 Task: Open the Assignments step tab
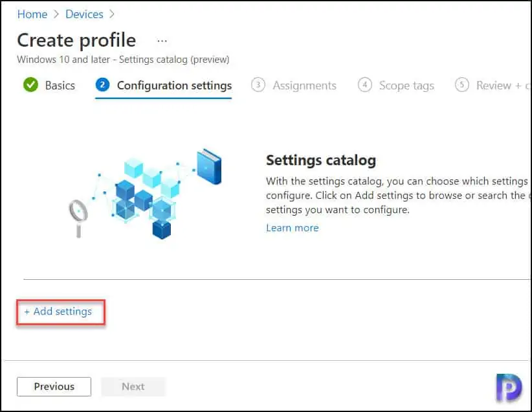click(293, 86)
